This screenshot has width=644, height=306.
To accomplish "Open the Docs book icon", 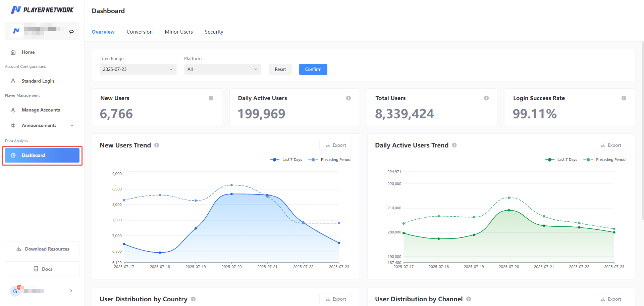I will click(x=36, y=269).
